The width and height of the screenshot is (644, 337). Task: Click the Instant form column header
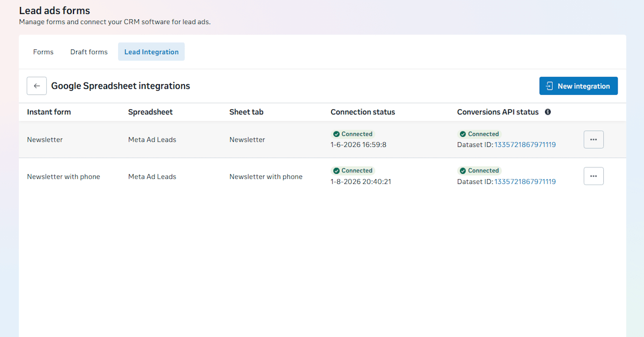tap(49, 112)
